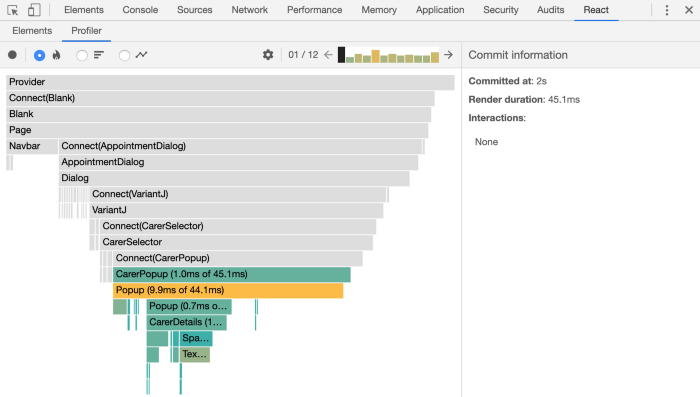This screenshot has width=700, height=397.
Task: Select the Dialog component bar
Action: [234, 179]
